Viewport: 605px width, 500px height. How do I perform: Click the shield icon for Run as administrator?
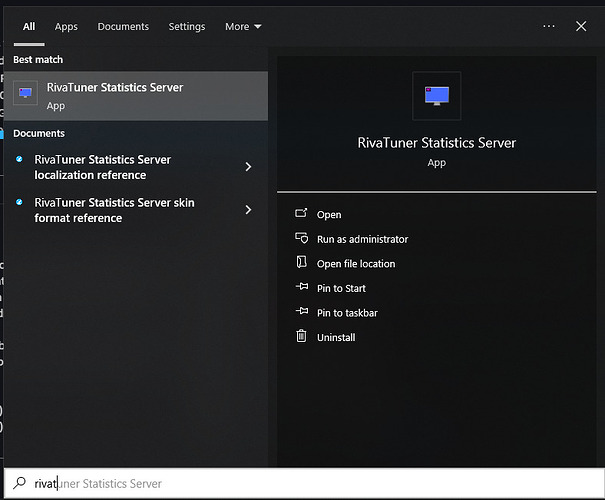[301, 238]
